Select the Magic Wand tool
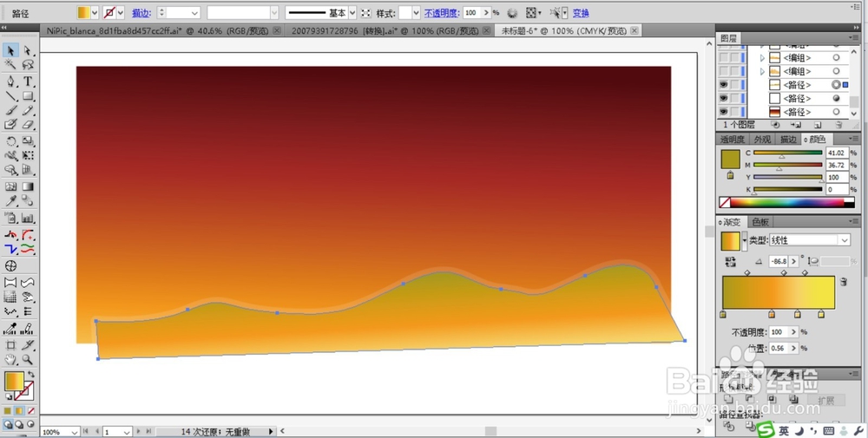The width and height of the screenshot is (868, 438). pyautogui.click(x=10, y=65)
